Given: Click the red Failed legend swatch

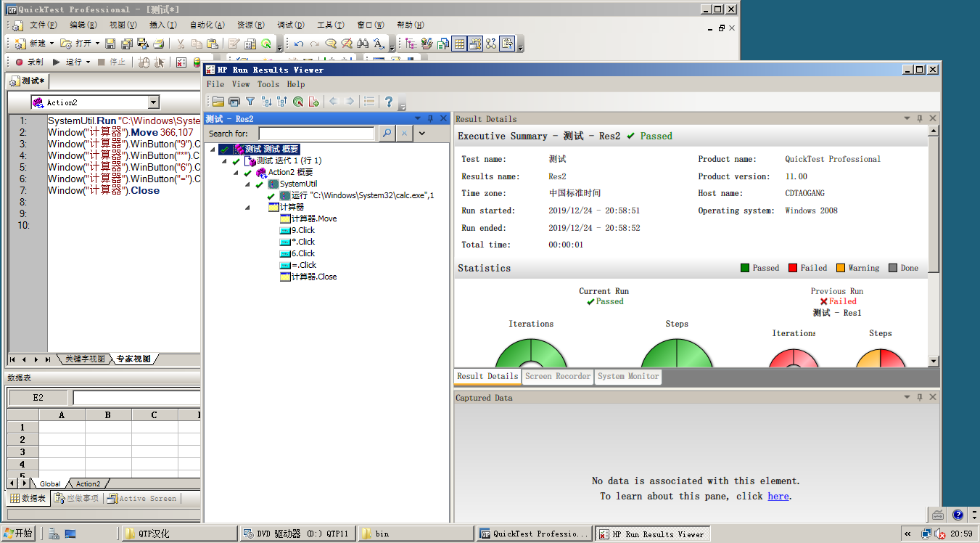Looking at the screenshot, I should point(793,268).
